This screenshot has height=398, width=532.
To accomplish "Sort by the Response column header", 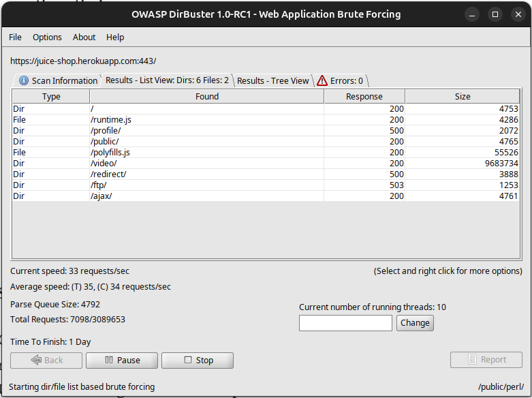I will point(364,97).
